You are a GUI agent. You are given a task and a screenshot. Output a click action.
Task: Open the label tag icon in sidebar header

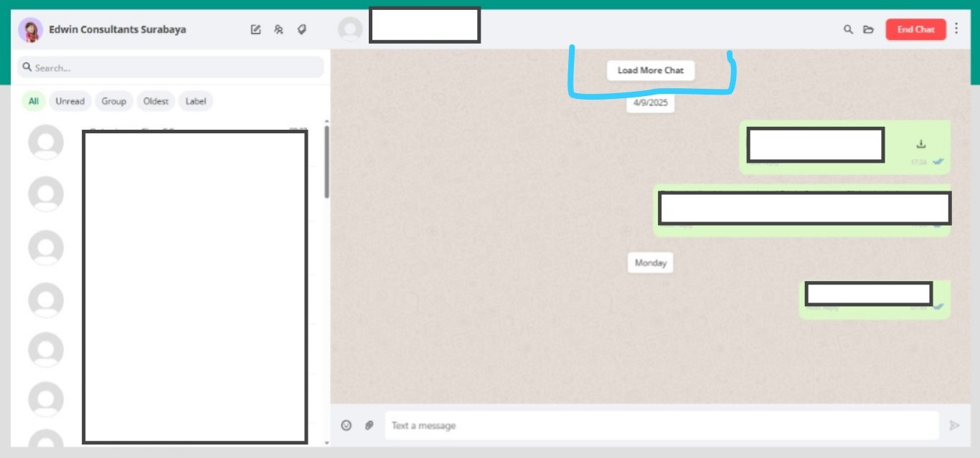302,29
